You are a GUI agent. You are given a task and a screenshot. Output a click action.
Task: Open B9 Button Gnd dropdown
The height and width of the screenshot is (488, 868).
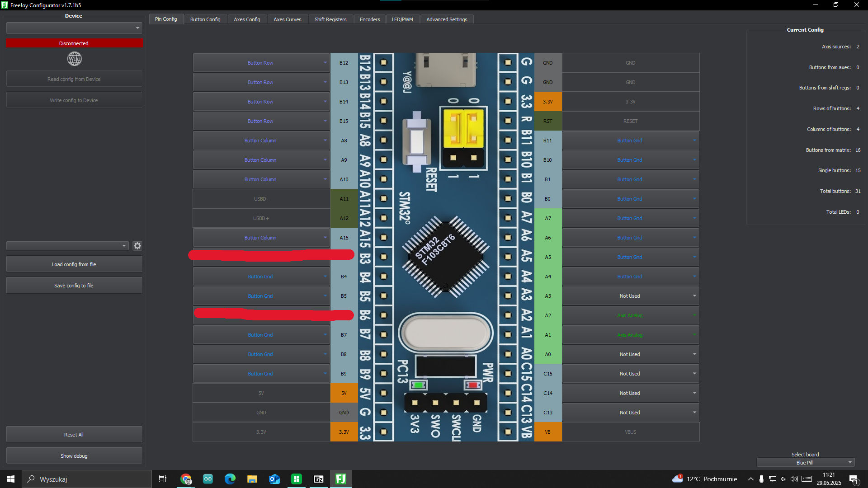click(261, 374)
